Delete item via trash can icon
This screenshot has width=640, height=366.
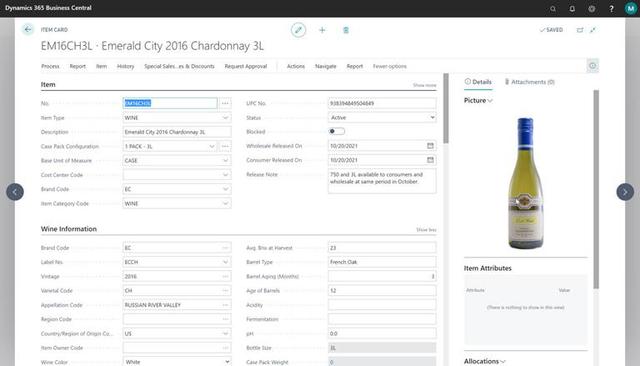[346, 30]
